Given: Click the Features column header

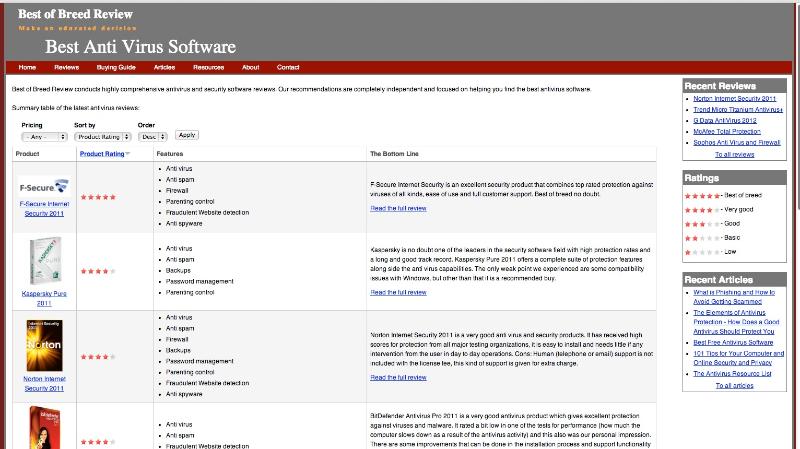Looking at the screenshot, I should pyautogui.click(x=170, y=154).
